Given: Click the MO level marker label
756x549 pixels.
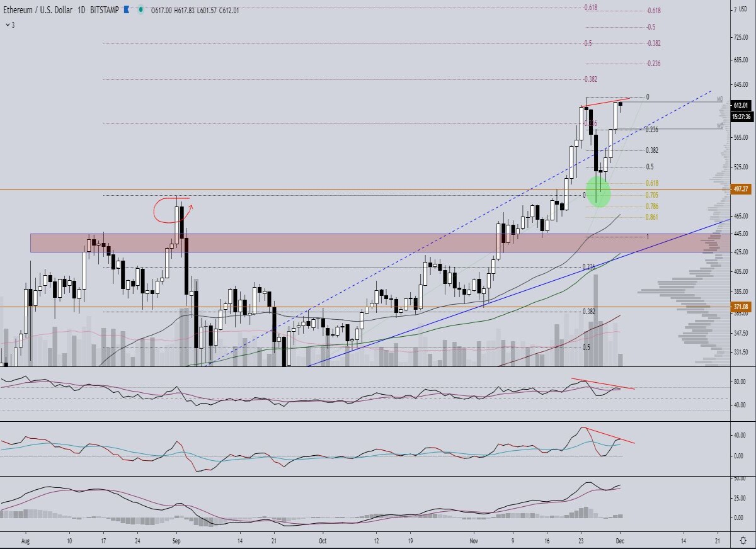Looking at the screenshot, I should 720,99.
